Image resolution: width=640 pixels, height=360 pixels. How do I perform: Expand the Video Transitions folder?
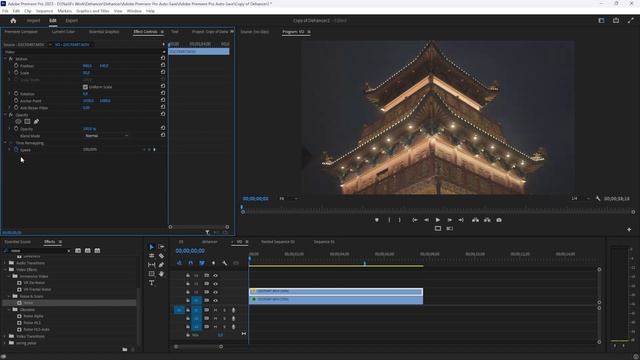5,336
